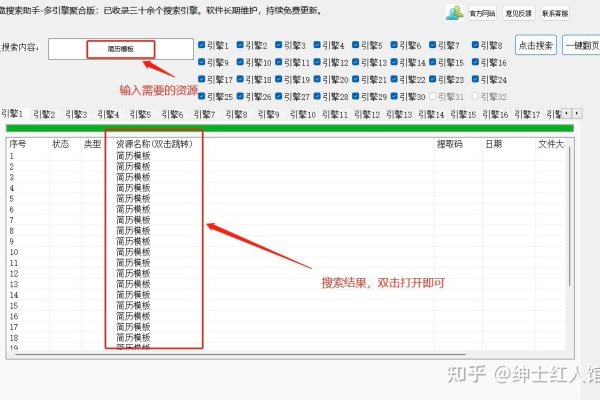Viewport: 600px width, 400px height.
Task: Click the green progress bar
Action: (290, 128)
